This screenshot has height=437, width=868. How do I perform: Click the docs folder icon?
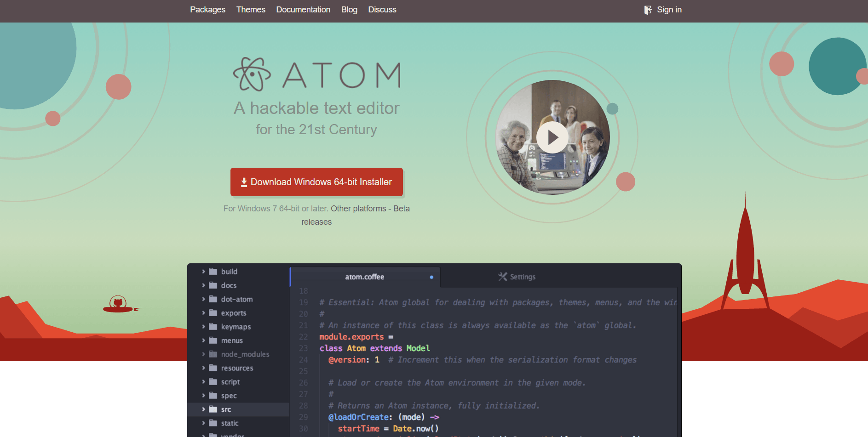(x=213, y=285)
